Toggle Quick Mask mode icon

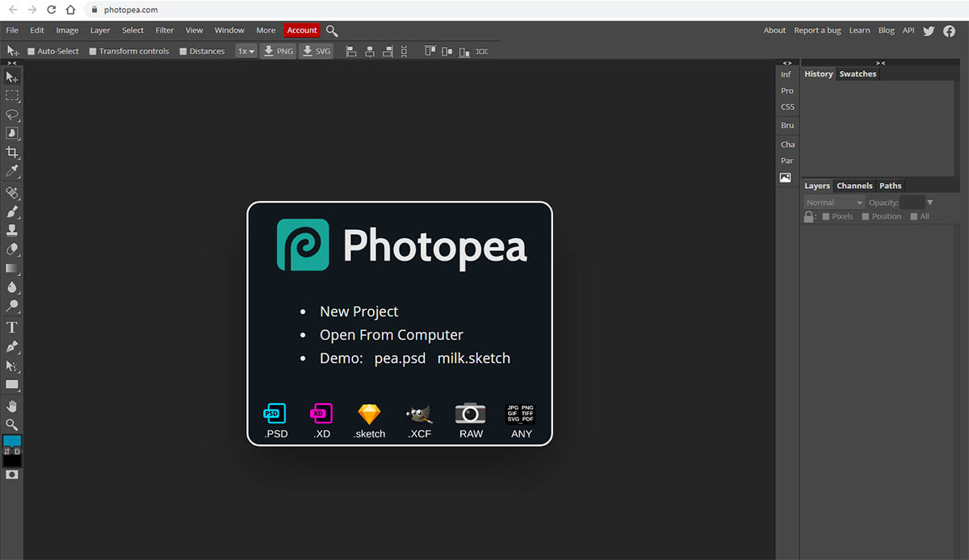(x=12, y=475)
